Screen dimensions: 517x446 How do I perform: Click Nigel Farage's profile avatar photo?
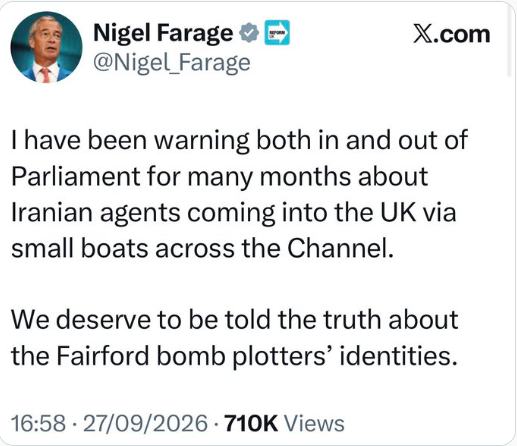46,47
